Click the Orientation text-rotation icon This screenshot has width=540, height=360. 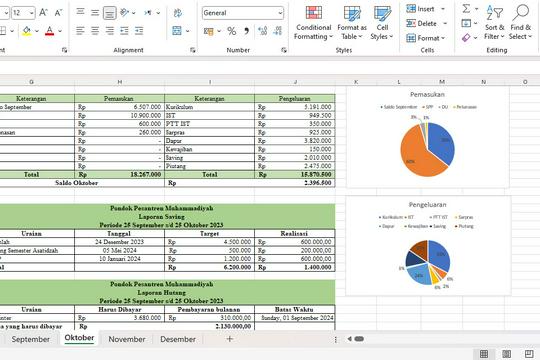(x=124, y=13)
